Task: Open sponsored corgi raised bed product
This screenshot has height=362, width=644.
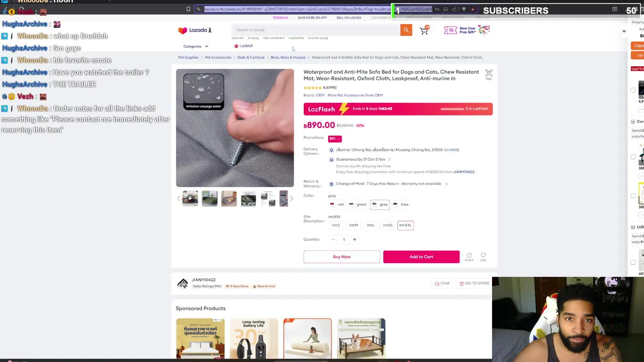Action: pyautogui.click(x=361, y=338)
